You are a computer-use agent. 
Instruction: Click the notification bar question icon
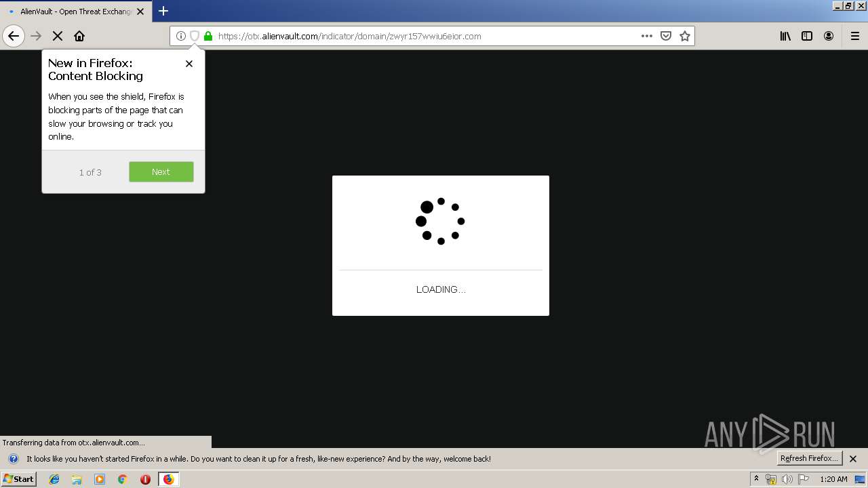13,459
